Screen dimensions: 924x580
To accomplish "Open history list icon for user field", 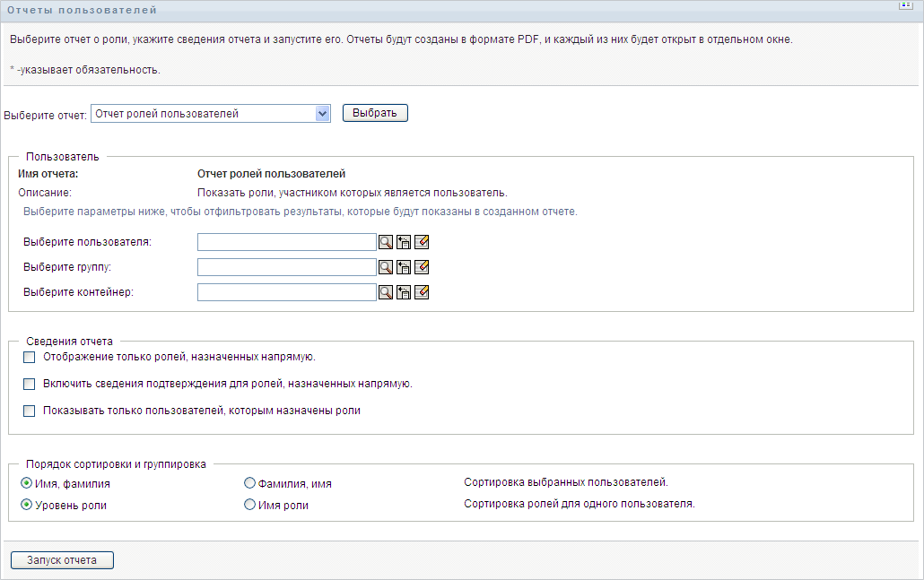I will [404, 242].
